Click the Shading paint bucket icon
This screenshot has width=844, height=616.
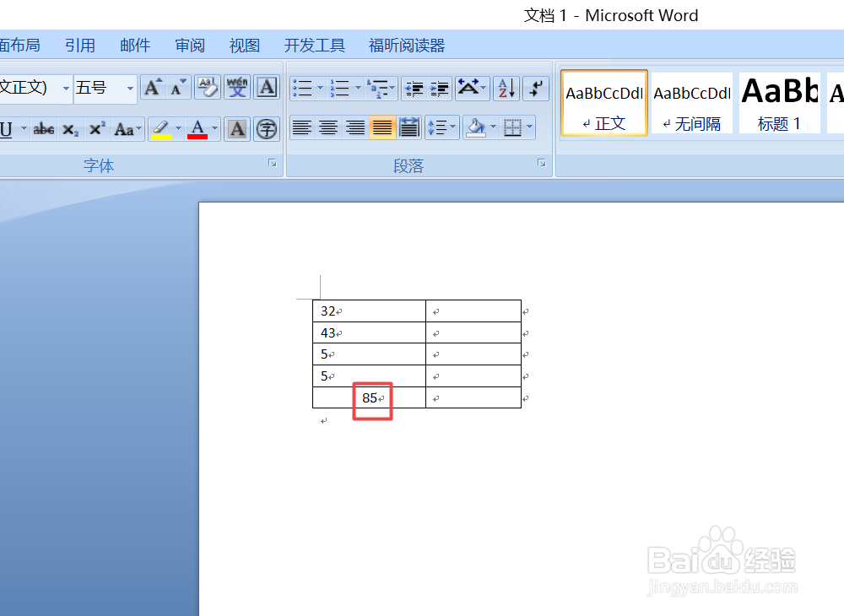point(475,128)
